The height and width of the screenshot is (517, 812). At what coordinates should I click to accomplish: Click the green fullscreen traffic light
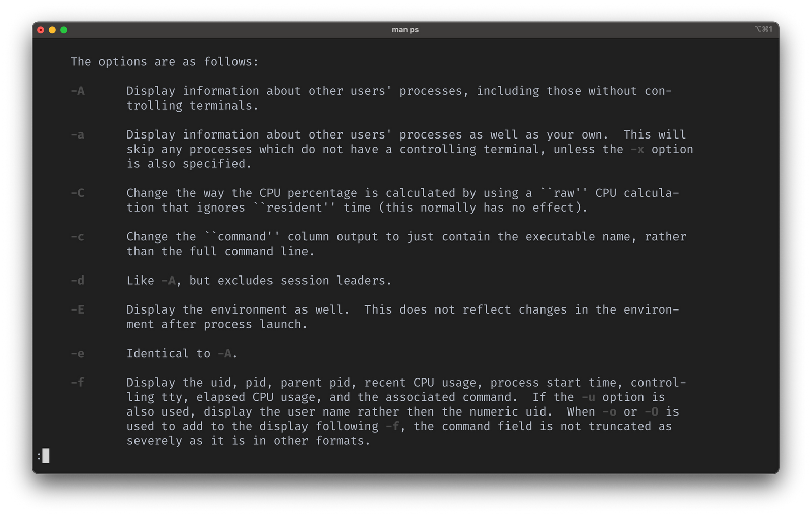point(64,30)
